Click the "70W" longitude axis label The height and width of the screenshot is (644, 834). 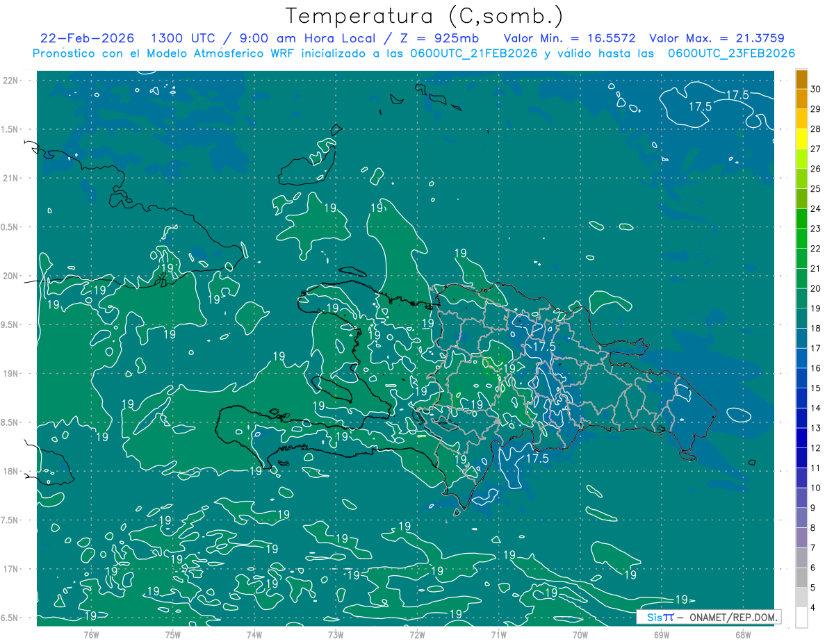[580, 634]
